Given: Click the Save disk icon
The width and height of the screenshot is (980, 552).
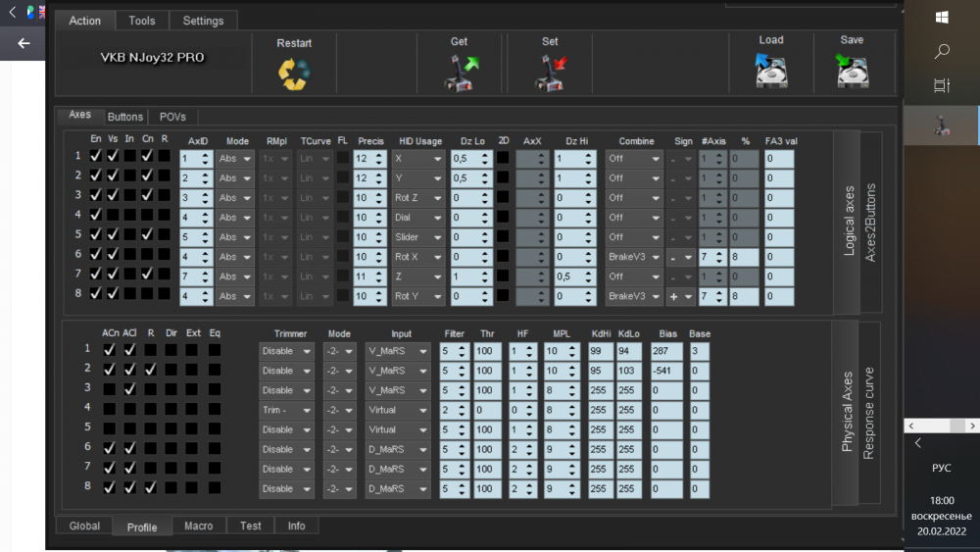Looking at the screenshot, I should [852, 71].
